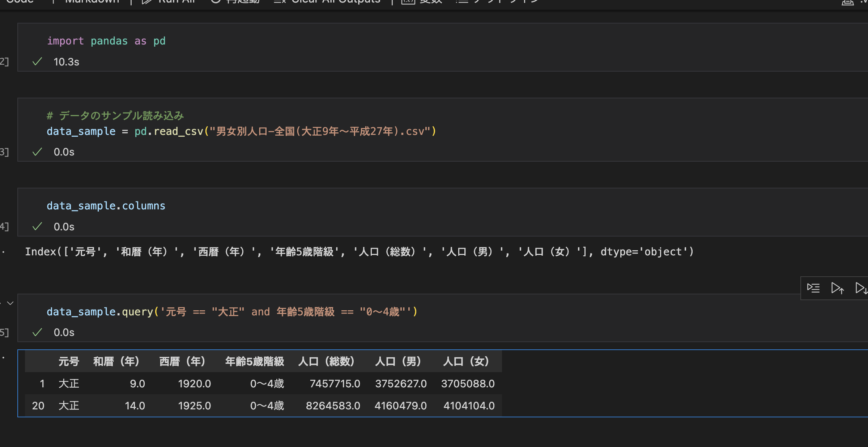The height and width of the screenshot is (447, 868).
Task: Click the success check of the columns cell
Action: [x=37, y=226]
